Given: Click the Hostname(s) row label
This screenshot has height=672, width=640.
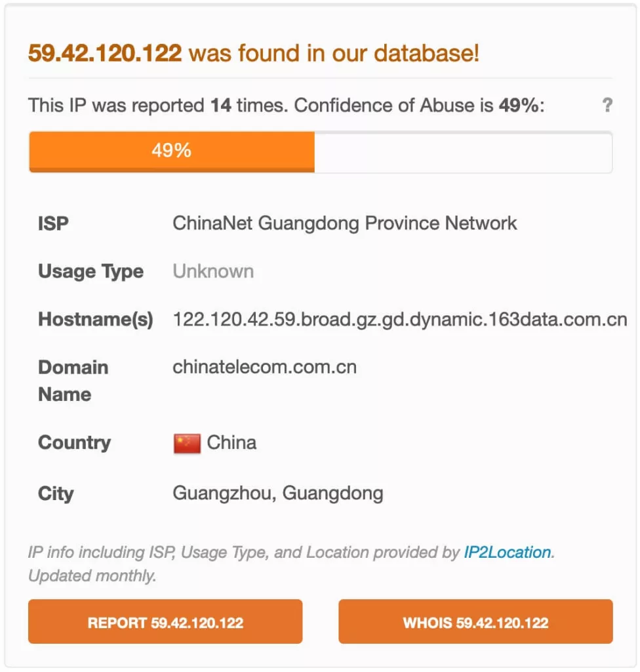Looking at the screenshot, I should [x=96, y=320].
